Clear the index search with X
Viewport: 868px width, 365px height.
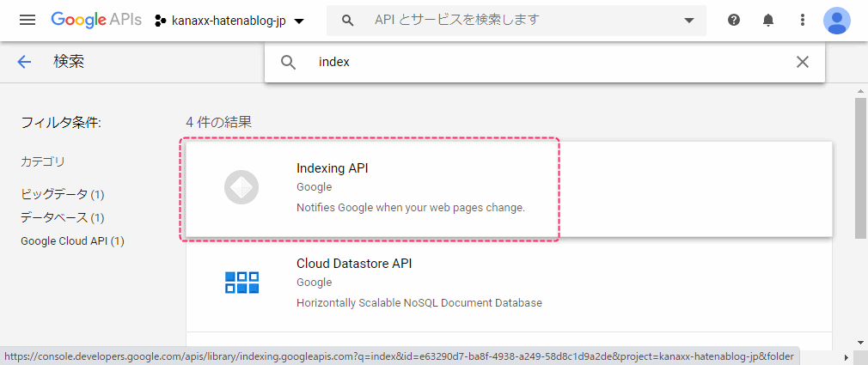pyautogui.click(x=802, y=62)
